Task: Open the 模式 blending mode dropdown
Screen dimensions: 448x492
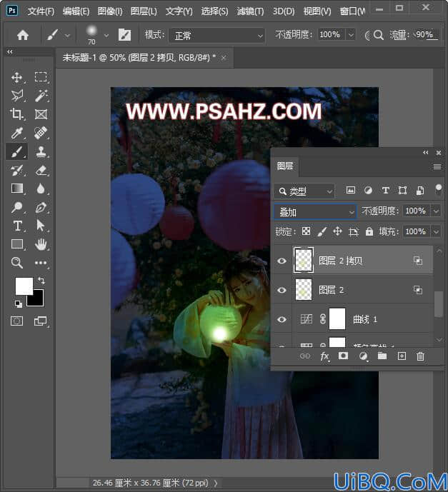Action: [216, 36]
